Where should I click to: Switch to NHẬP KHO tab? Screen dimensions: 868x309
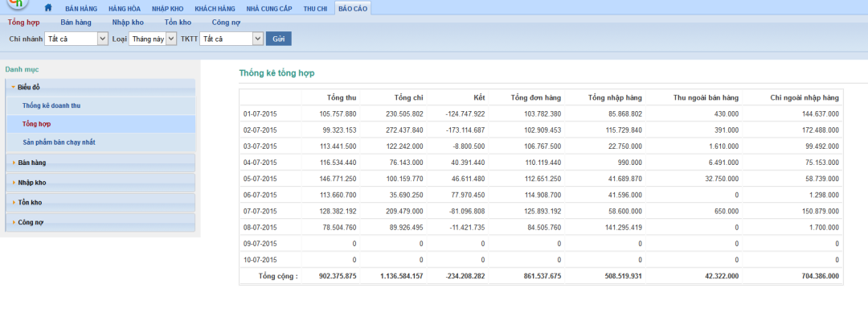[168, 9]
